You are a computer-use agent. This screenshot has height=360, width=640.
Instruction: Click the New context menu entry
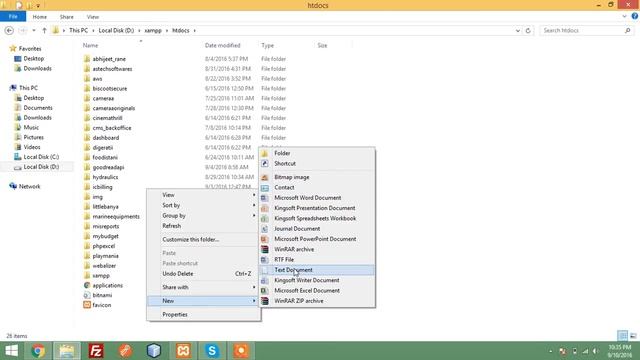(x=203, y=301)
